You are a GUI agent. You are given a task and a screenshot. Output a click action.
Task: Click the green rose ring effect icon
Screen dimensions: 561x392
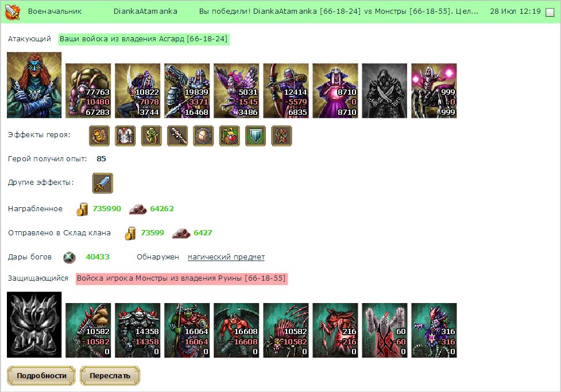tap(152, 136)
